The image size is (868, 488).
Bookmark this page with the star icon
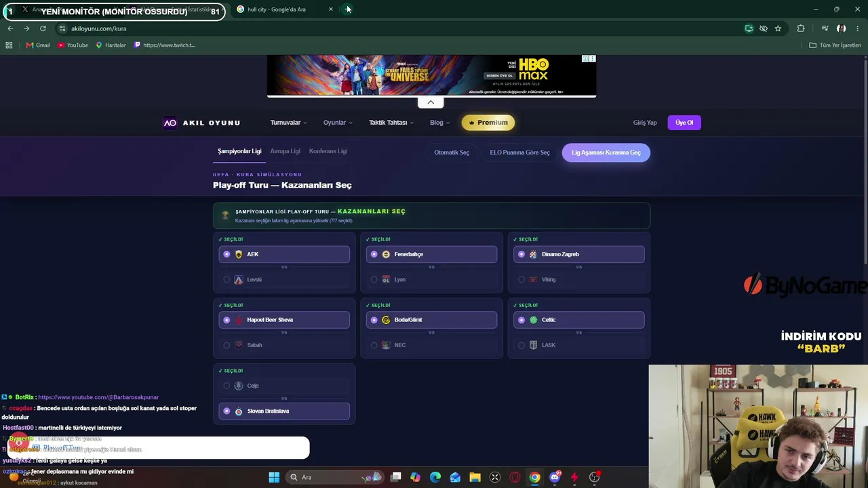(x=778, y=28)
